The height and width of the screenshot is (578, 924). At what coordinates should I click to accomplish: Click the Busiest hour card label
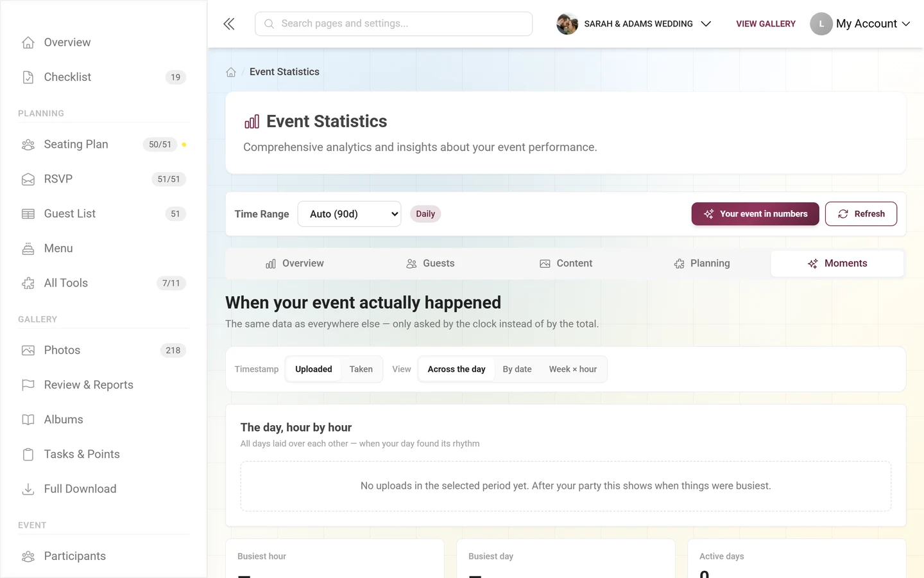(262, 556)
